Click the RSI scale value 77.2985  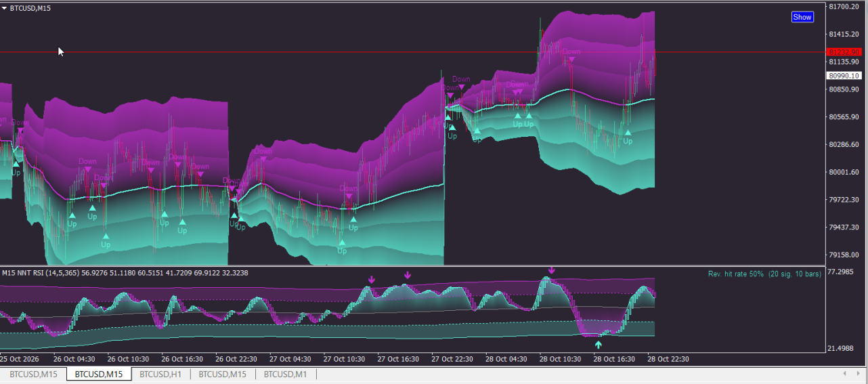coord(840,272)
